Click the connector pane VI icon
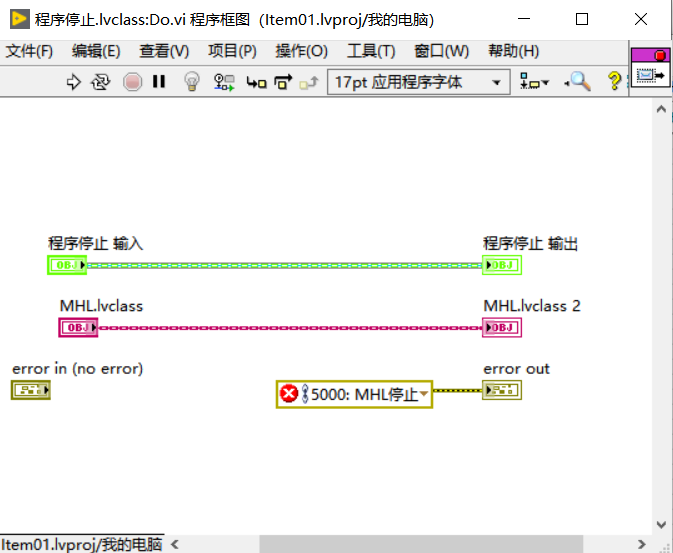This screenshot has width=673, height=553. coord(650,67)
